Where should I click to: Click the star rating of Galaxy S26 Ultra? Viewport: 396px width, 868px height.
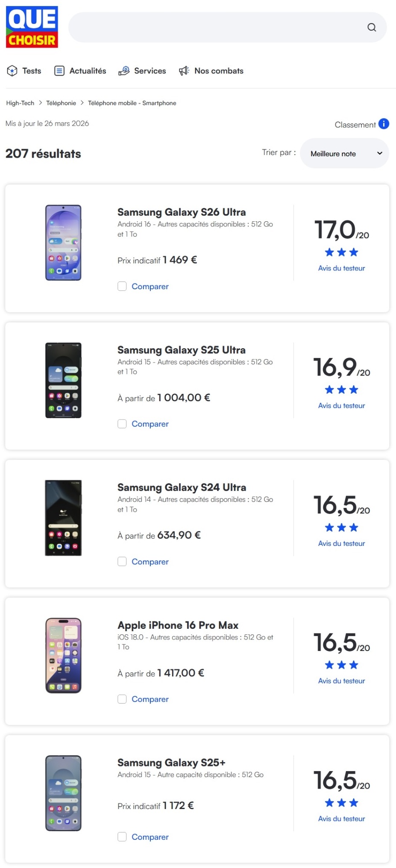point(341,252)
